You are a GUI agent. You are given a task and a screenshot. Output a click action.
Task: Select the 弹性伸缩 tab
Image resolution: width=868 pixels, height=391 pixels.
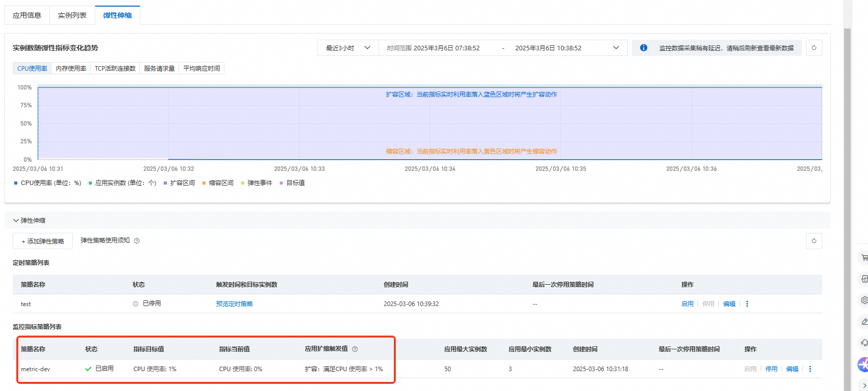tap(118, 15)
